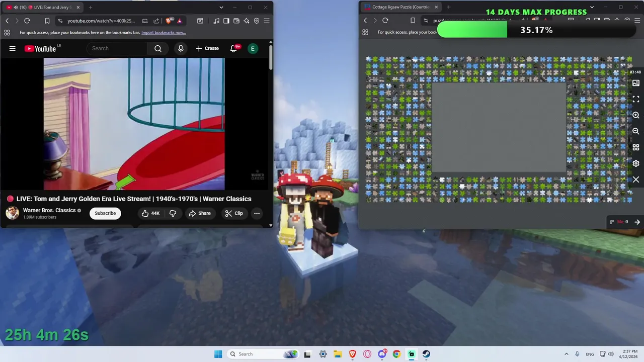The height and width of the screenshot is (362, 644).
Task: Open File Explorer from the taskbar
Action: [x=338, y=354]
